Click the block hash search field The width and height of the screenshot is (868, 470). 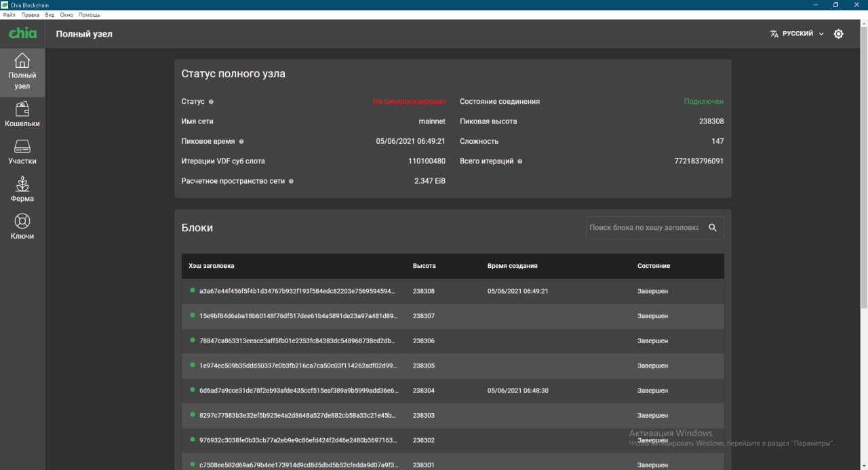point(644,228)
